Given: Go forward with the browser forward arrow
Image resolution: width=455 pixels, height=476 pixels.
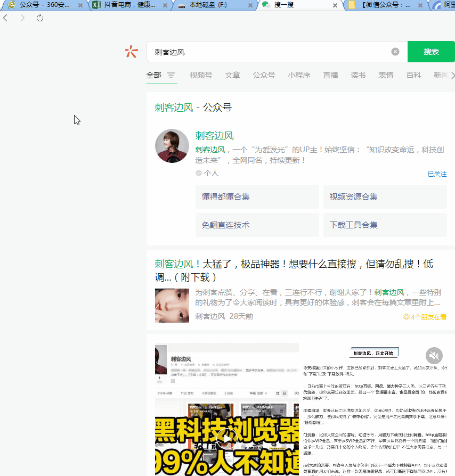Looking at the screenshot, I should pyautogui.click(x=22, y=18).
